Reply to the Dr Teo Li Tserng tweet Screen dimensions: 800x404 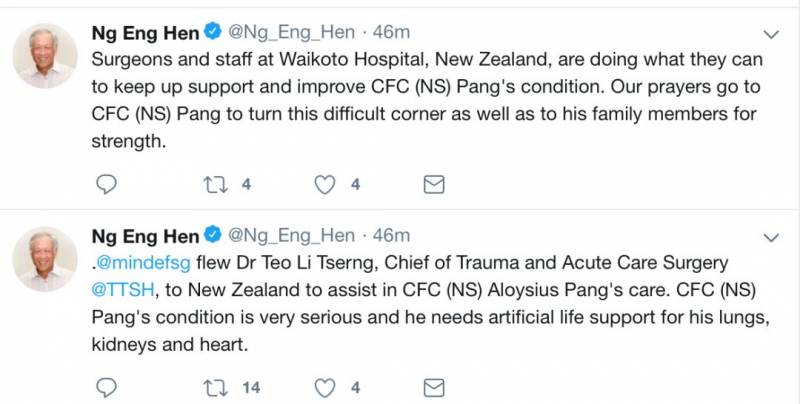pos(109,386)
